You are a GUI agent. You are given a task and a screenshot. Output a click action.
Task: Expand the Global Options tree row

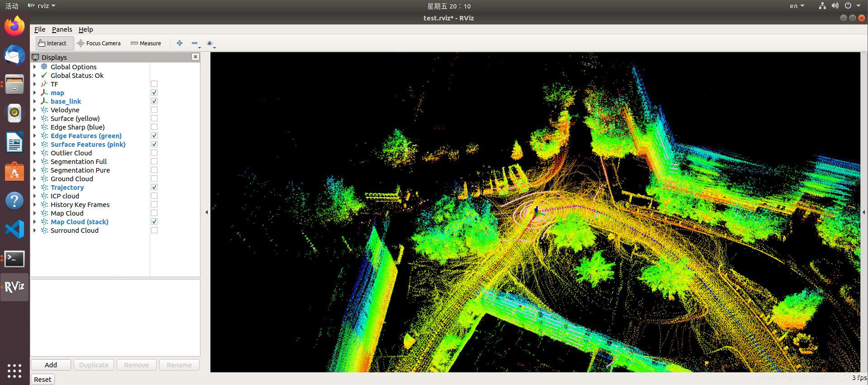pyautogui.click(x=34, y=67)
